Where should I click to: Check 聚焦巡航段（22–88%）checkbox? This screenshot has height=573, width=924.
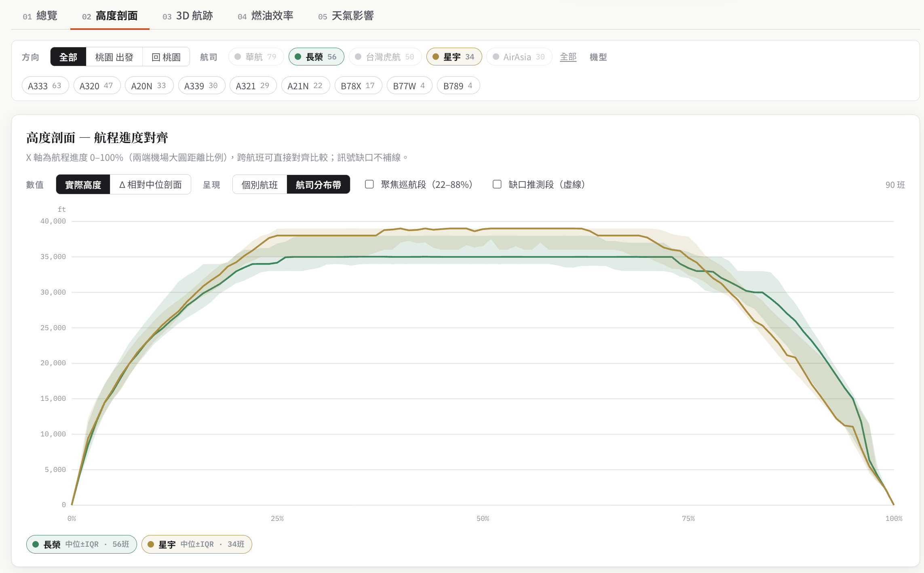pyautogui.click(x=369, y=184)
